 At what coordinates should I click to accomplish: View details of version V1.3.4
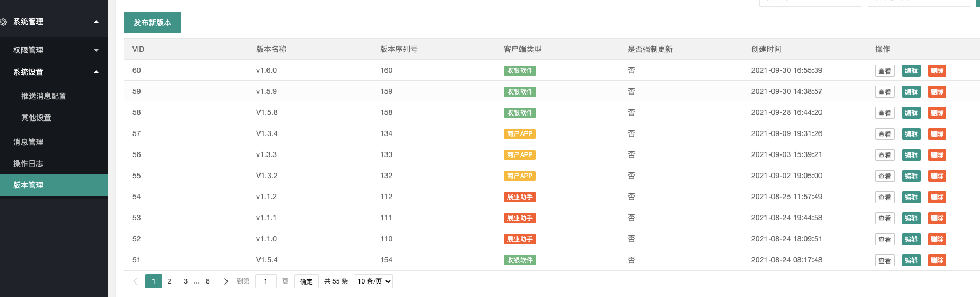click(885, 134)
